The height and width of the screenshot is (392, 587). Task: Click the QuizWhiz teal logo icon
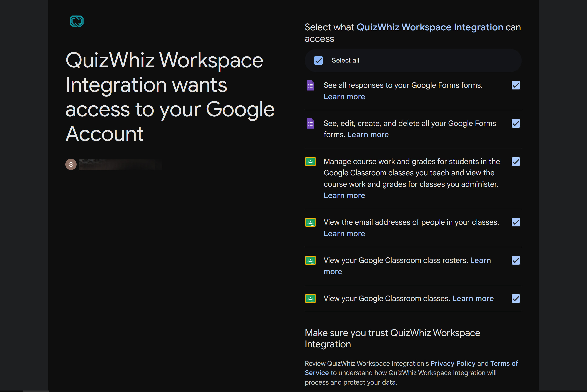[77, 21]
